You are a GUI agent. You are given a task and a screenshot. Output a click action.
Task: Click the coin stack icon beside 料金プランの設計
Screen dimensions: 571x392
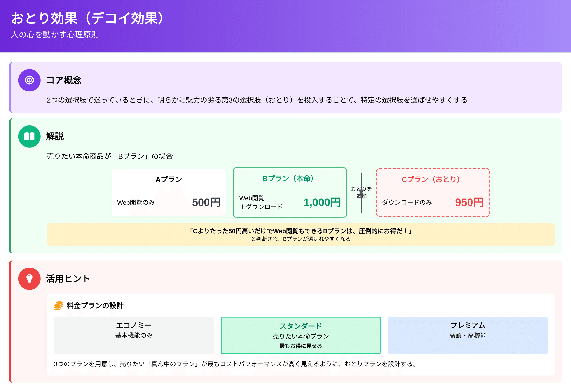coord(58,306)
